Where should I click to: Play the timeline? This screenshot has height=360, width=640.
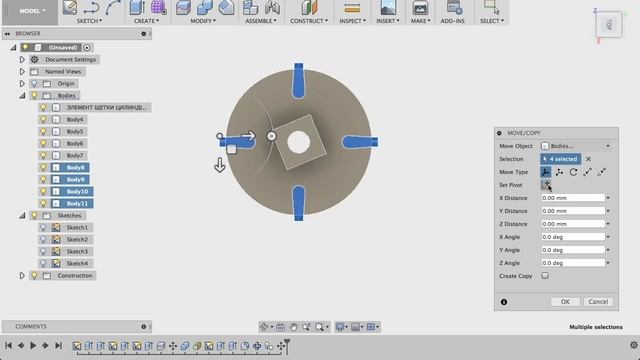pos(33,345)
